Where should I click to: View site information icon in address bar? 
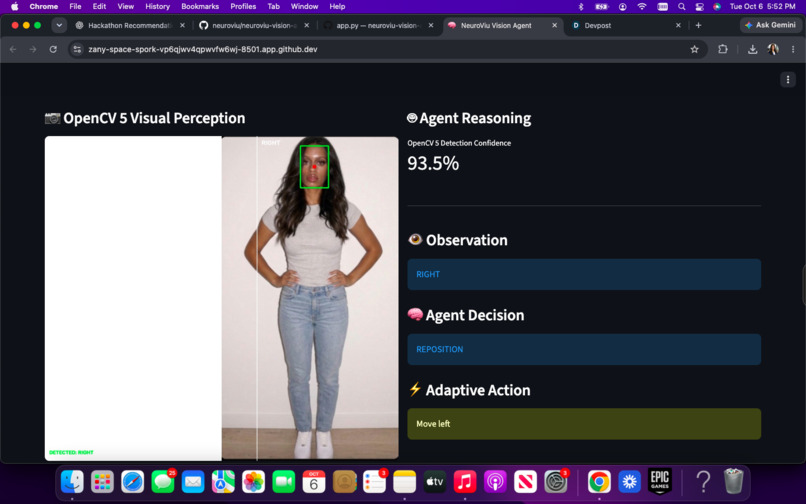pyautogui.click(x=77, y=49)
